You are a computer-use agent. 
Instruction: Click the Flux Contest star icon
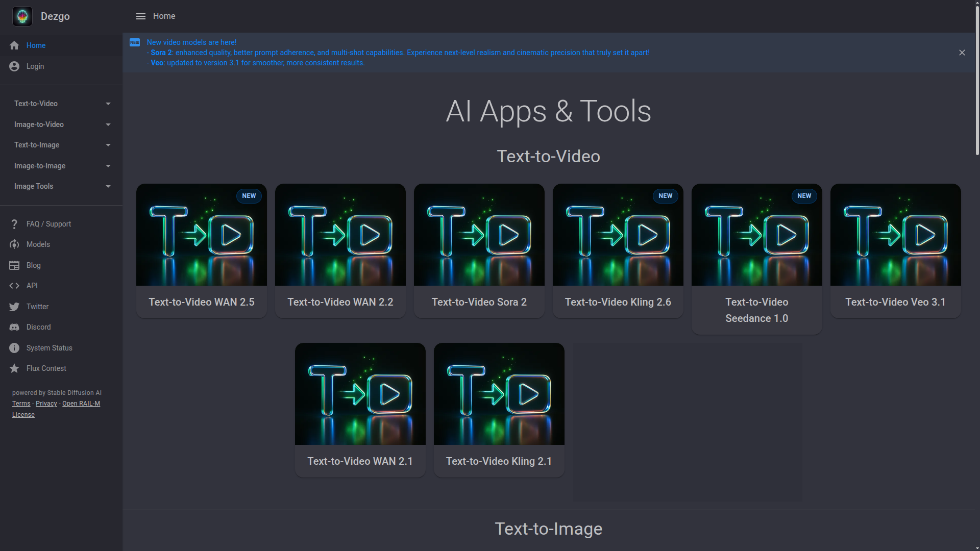[14, 368]
